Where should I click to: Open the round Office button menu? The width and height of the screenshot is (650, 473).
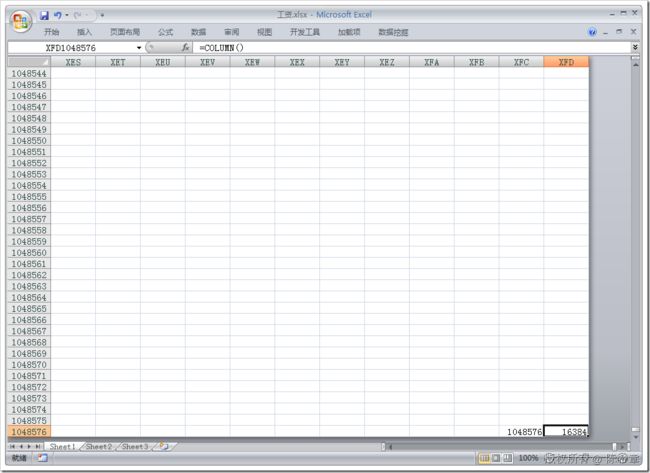[x=21, y=22]
